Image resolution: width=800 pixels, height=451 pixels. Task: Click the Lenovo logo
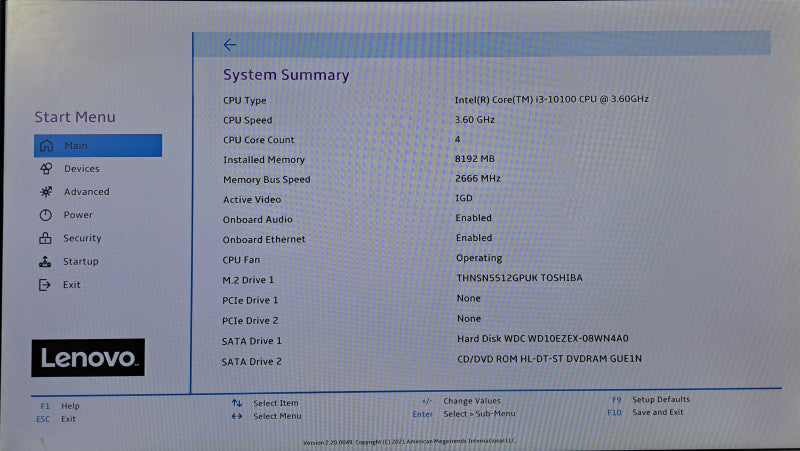click(x=88, y=358)
